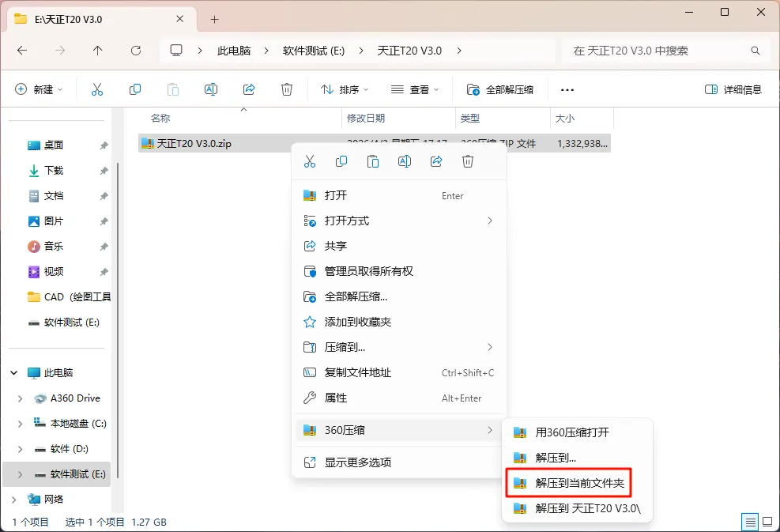Screen dimensions: 780x532
Task: Open the 排序 sort dropdown
Action: [x=345, y=89]
